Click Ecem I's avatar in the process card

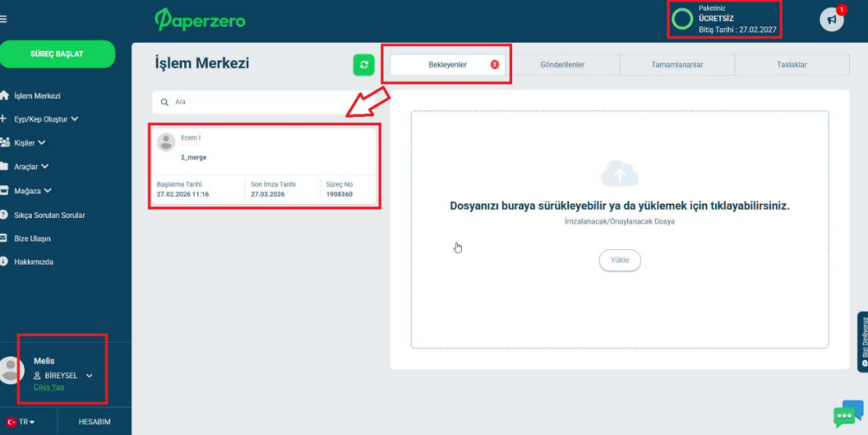(x=166, y=142)
